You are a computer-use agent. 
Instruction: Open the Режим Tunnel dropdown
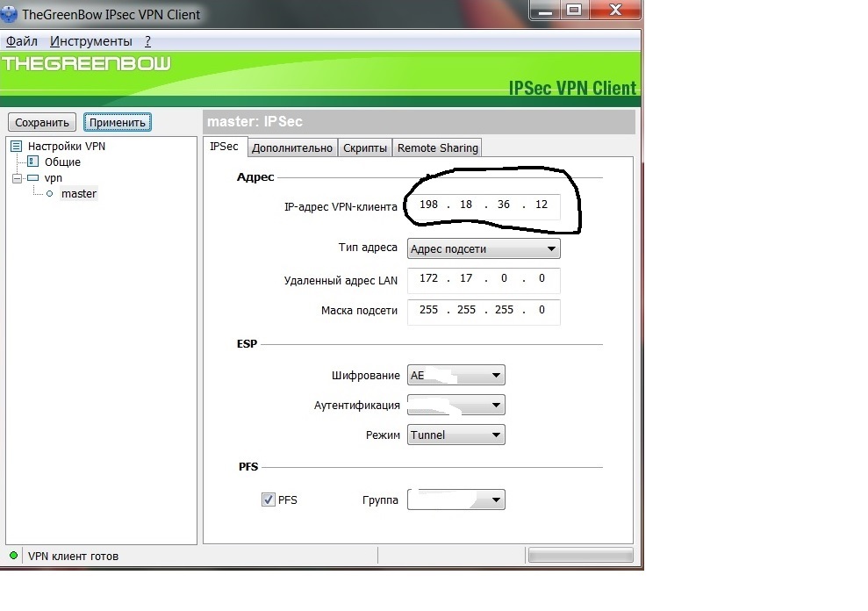coord(456,435)
